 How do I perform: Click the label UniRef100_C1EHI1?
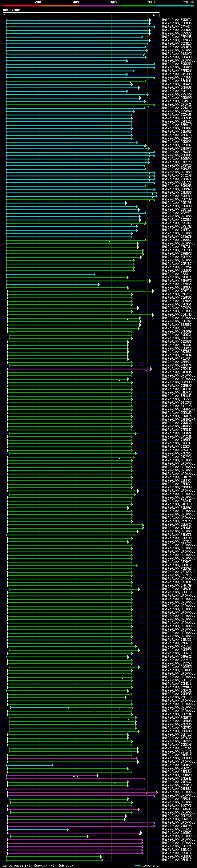177,277
